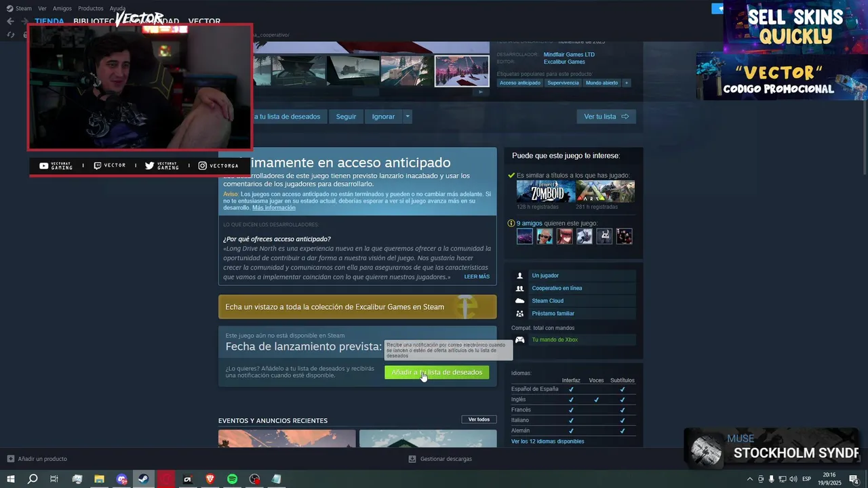Switch to the TIENDA tab

click(x=50, y=21)
